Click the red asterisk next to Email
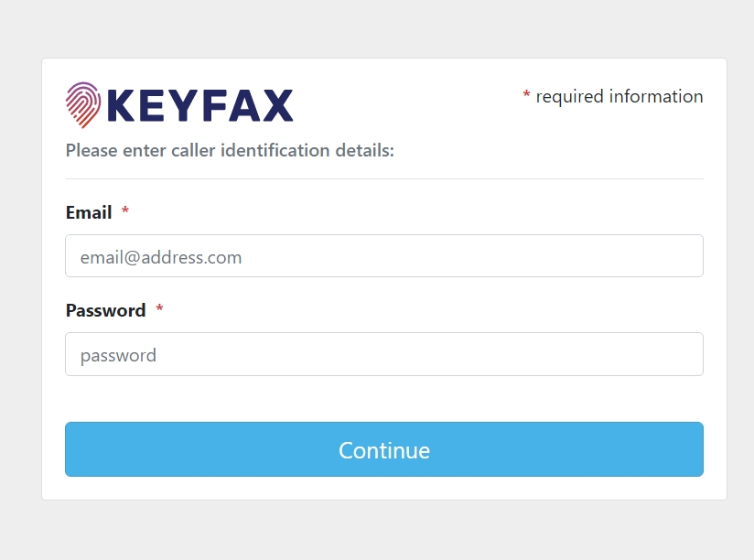This screenshot has height=560, width=754. [x=125, y=211]
